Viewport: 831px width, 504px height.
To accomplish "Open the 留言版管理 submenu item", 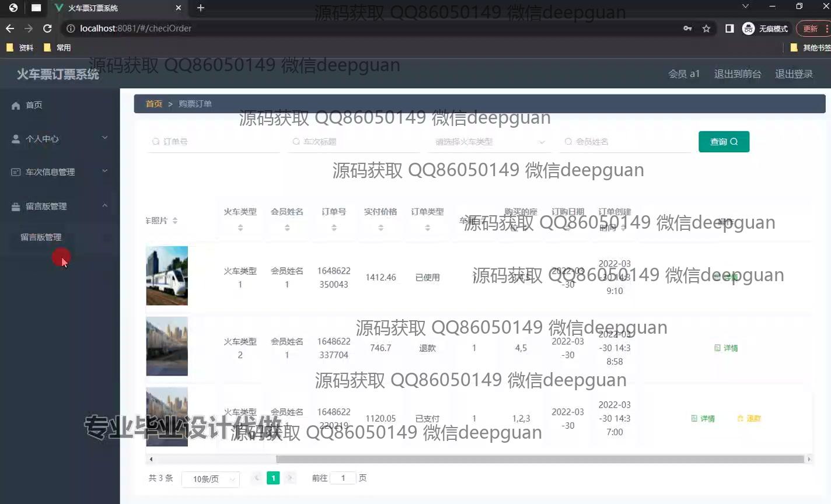I will 41,237.
